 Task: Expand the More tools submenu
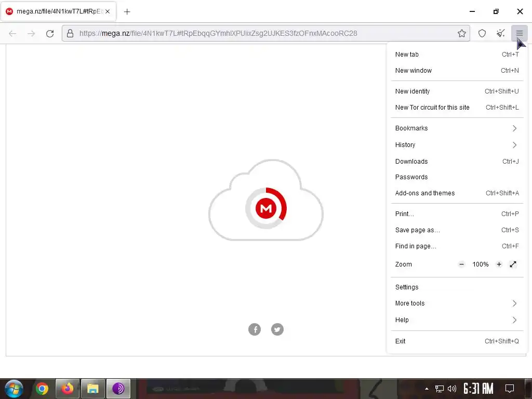[x=457, y=303]
